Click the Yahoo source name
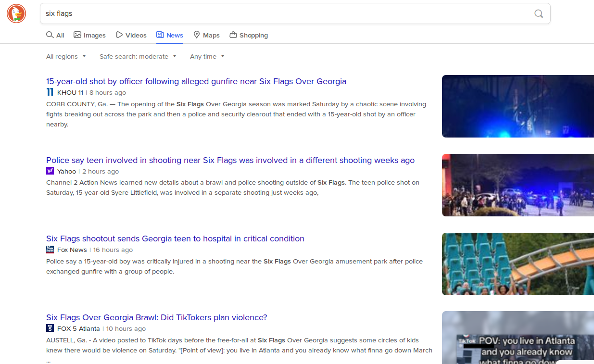Viewport: 594px width, 364px height. click(67, 171)
